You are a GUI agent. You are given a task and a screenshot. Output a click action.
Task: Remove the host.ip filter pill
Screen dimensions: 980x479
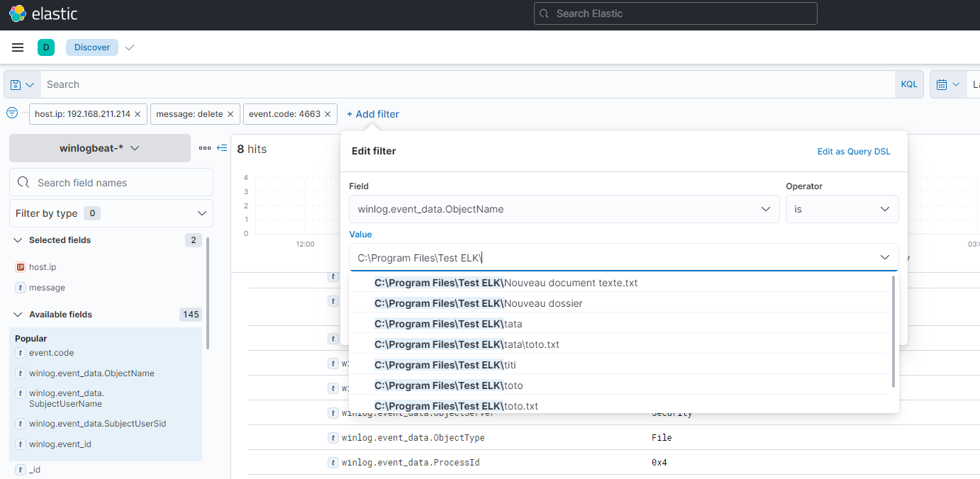(138, 114)
